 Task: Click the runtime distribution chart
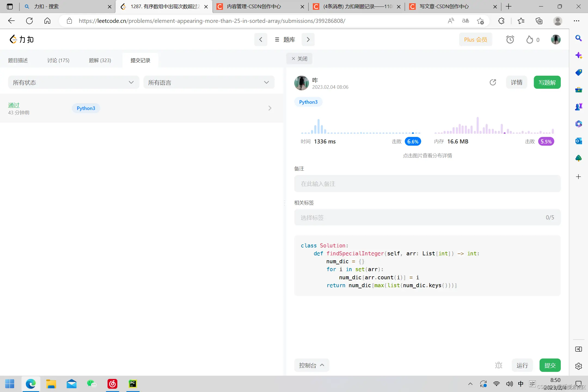click(x=360, y=127)
